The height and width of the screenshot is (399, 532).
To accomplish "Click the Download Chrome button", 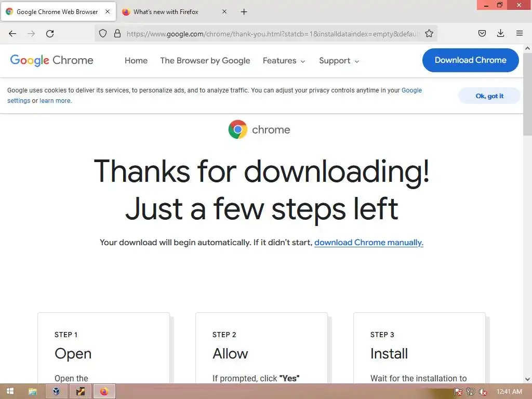I will tap(471, 60).
